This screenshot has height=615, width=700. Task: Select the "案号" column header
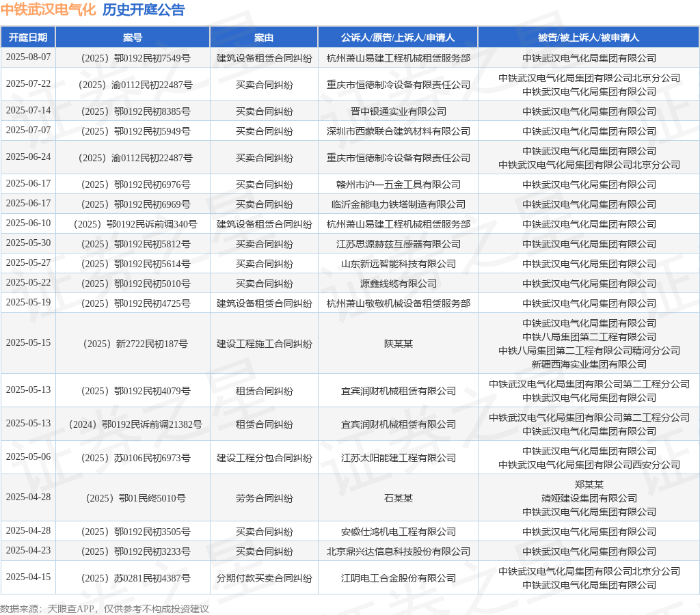click(x=133, y=38)
